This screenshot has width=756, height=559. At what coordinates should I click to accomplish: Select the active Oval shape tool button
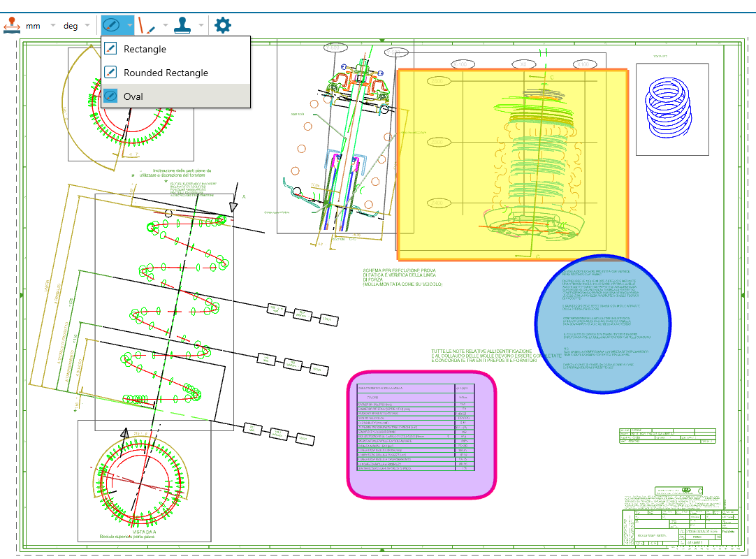tap(110, 26)
